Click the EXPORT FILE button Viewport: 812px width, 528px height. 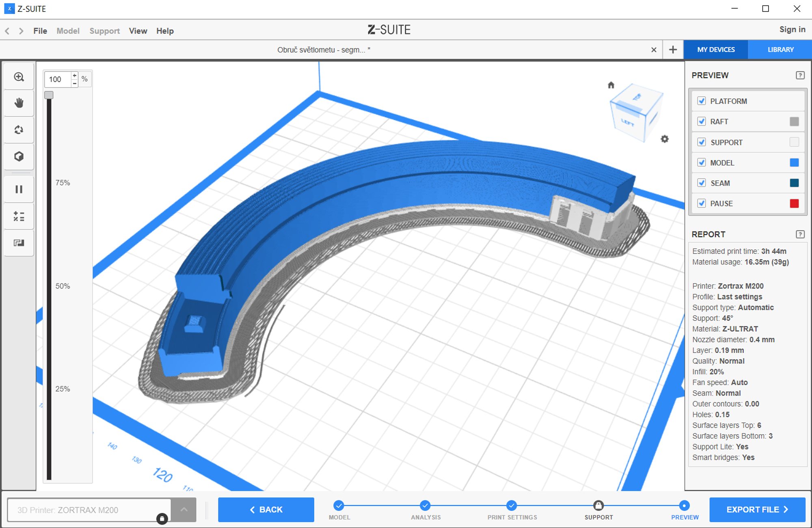point(757,510)
